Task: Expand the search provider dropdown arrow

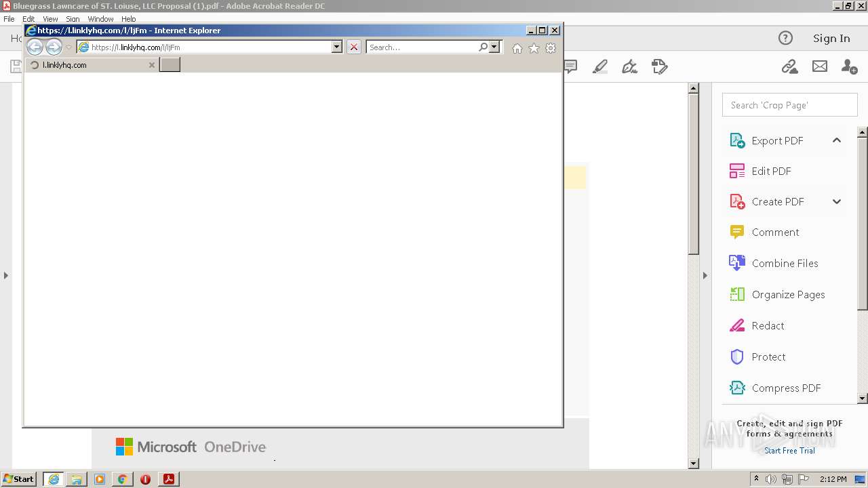Action: [x=494, y=47]
